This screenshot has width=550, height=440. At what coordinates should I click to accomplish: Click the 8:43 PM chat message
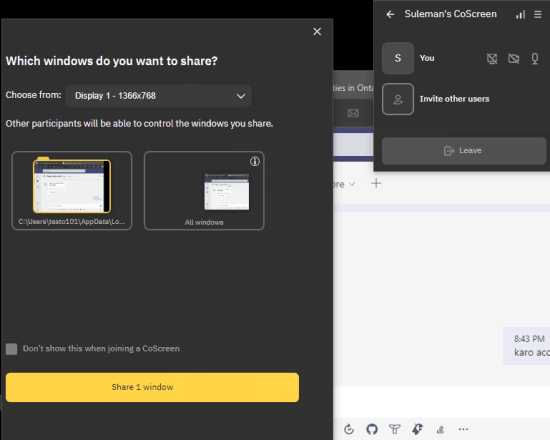coord(526,346)
